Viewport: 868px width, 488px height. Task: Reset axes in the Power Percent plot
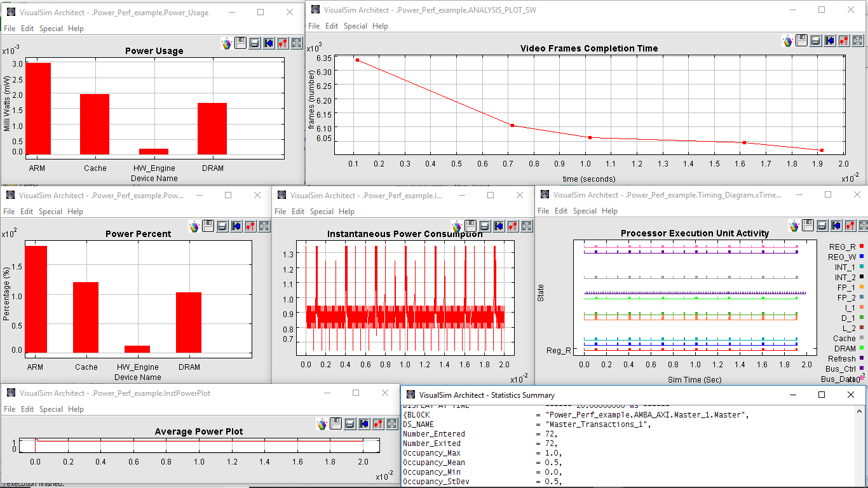pyautogui.click(x=236, y=226)
